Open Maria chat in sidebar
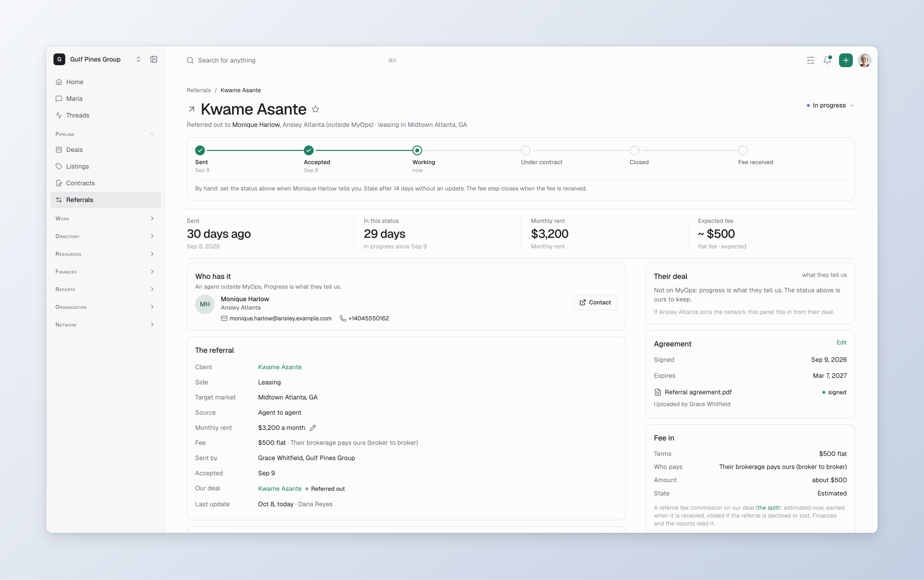 coord(106,99)
